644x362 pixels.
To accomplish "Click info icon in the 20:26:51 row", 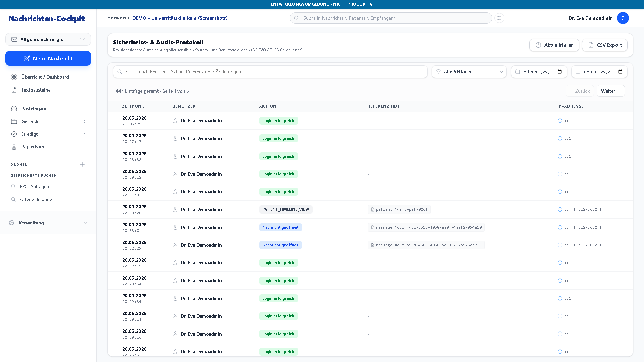I will 560,352.
